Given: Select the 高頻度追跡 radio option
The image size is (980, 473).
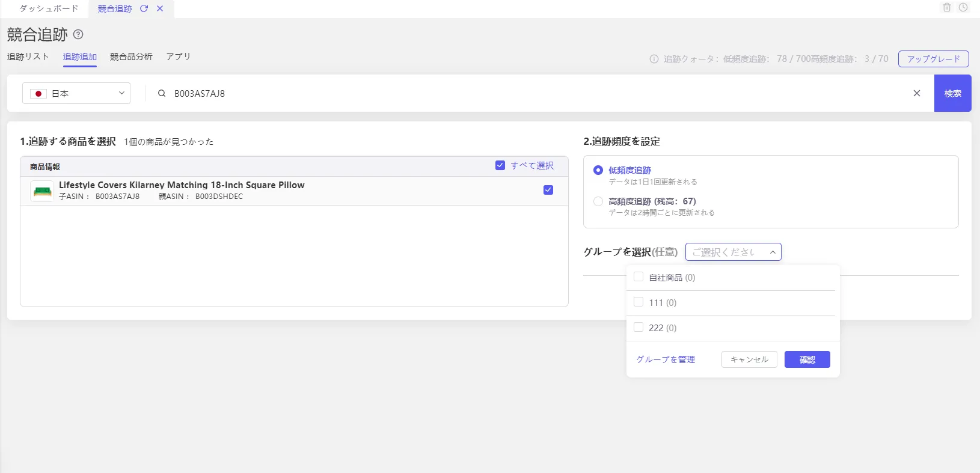Looking at the screenshot, I should (598, 201).
